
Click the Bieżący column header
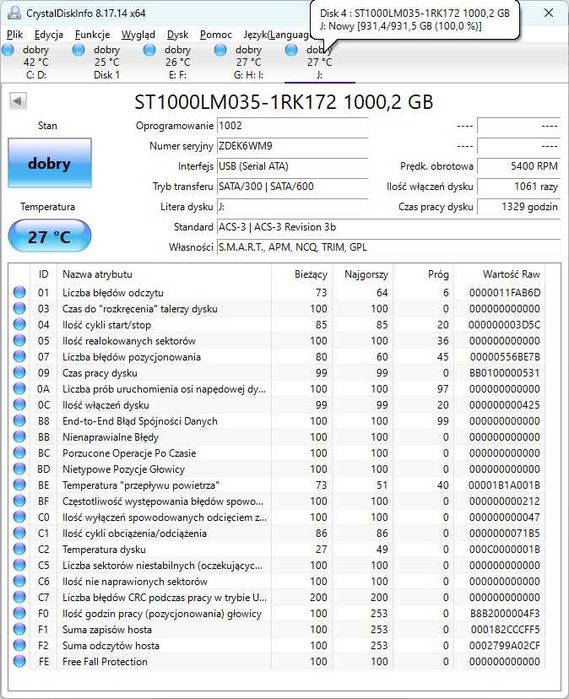[x=302, y=274]
